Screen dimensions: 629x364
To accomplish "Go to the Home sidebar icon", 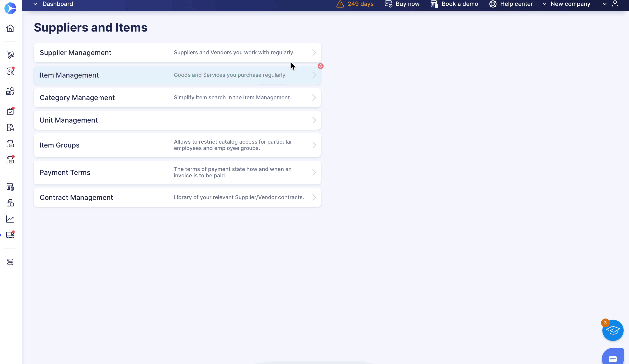I will point(10,28).
